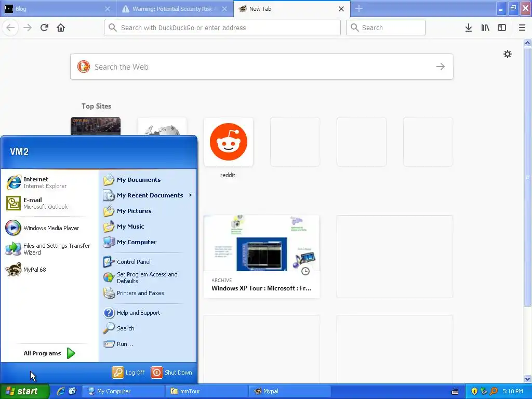Screen dimensions: 532x399
Task: Close the Blog tab
Action: pyautogui.click(x=108, y=9)
